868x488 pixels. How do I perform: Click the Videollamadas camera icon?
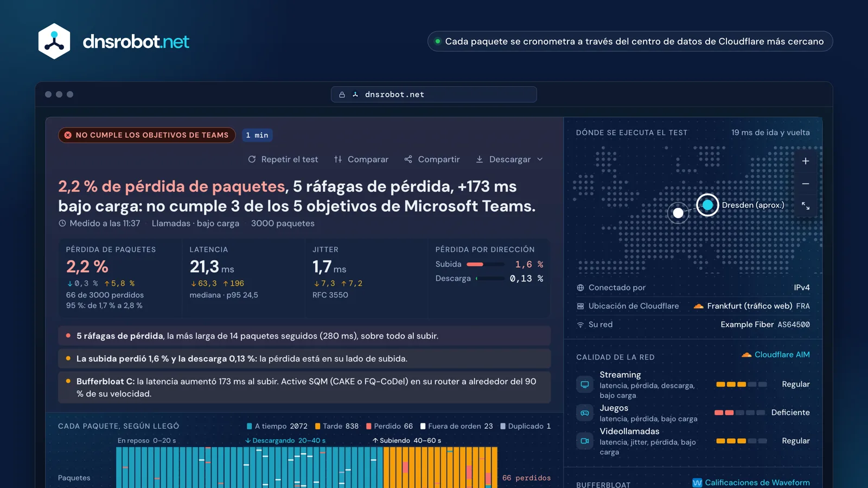coord(585,441)
